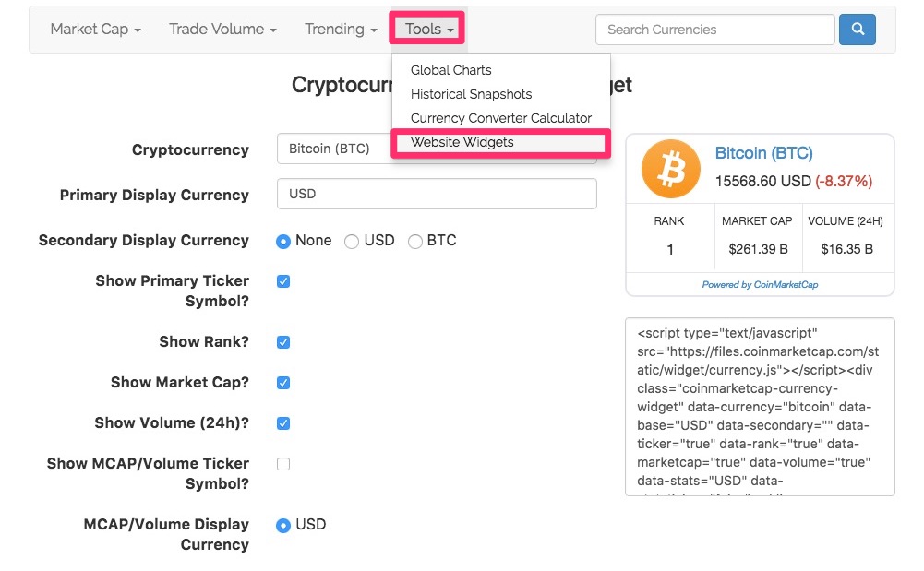Click the (-8.37%) price change value
The width and height of the screenshot is (924, 571).
point(844,182)
